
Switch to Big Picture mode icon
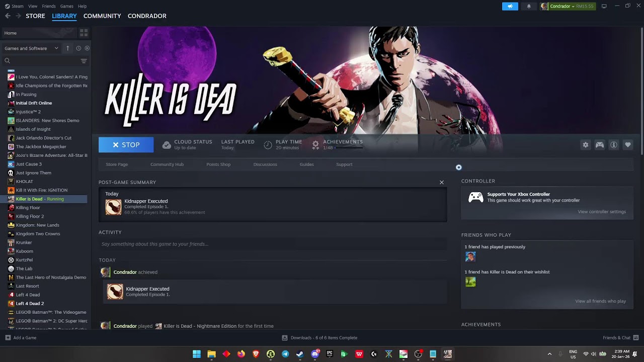604,6
